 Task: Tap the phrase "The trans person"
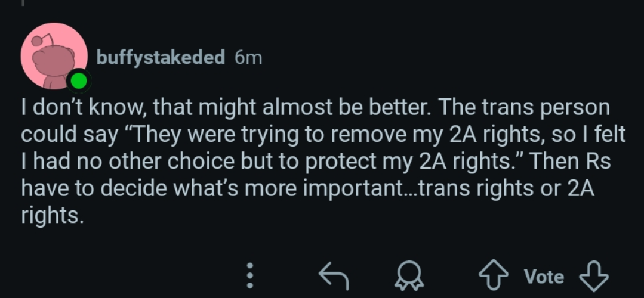point(525,108)
